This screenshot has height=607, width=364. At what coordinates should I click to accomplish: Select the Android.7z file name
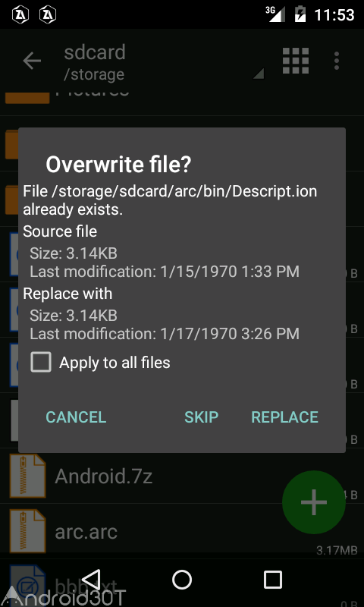coord(104,476)
